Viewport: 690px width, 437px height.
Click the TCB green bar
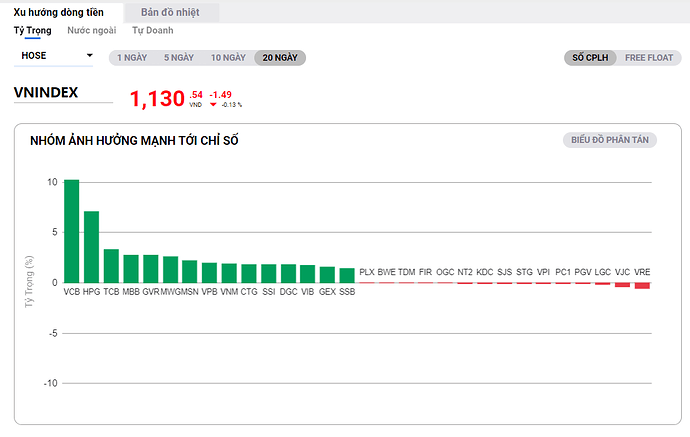coord(111,266)
